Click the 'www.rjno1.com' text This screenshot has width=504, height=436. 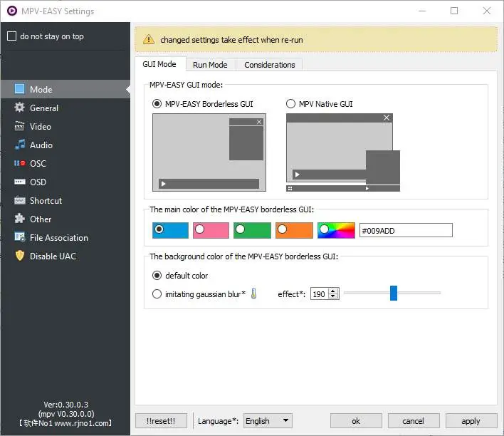coord(81,423)
